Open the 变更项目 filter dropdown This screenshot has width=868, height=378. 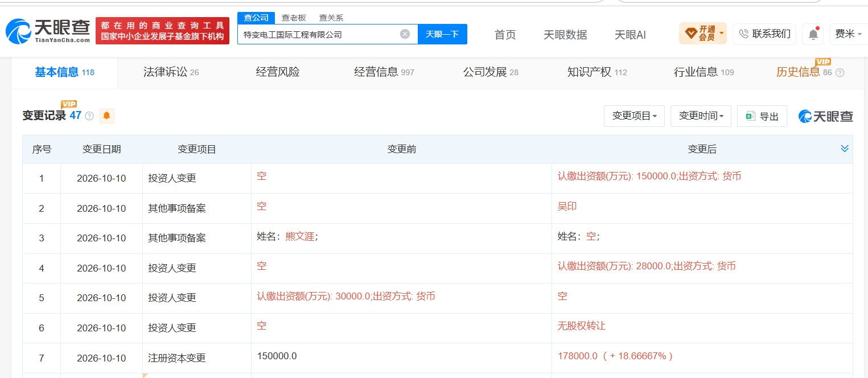click(634, 116)
